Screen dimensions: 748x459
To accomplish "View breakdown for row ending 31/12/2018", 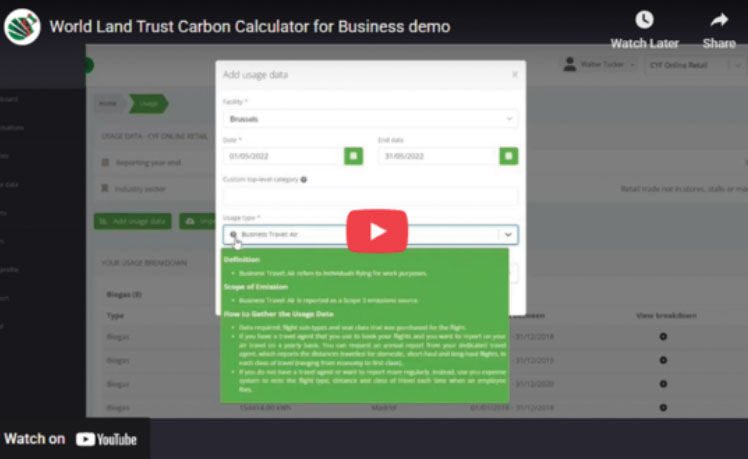I will coord(663,336).
